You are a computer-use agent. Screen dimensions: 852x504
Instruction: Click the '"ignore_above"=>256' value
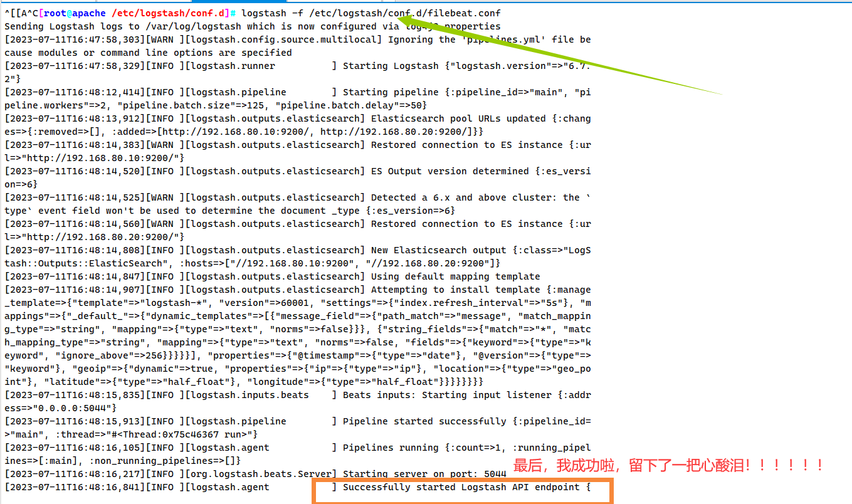(108, 355)
